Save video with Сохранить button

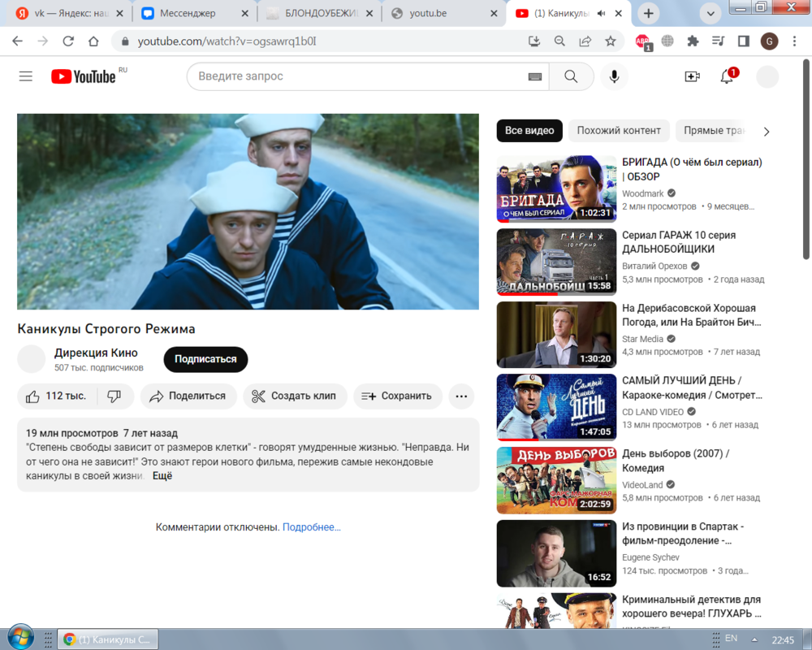(x=398, y=396)
